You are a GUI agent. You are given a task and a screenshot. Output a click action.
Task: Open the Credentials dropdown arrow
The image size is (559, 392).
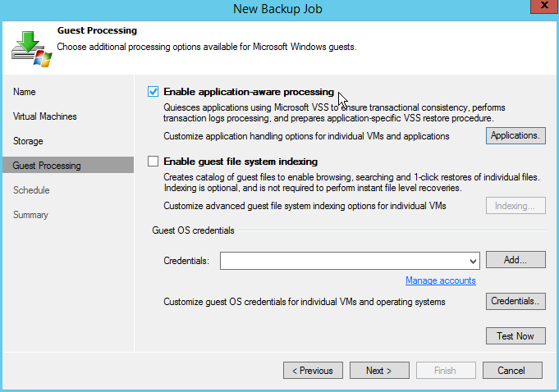pyautogui.click(x=473, y=261)
